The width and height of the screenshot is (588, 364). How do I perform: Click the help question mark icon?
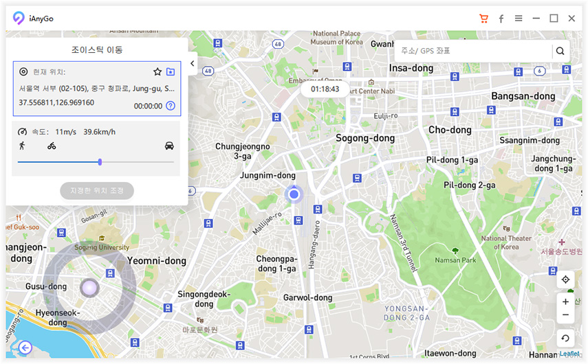171,106
